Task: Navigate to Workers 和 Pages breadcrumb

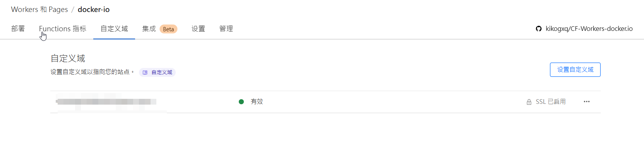Action: pyautogui.click(x=39, y=9)
